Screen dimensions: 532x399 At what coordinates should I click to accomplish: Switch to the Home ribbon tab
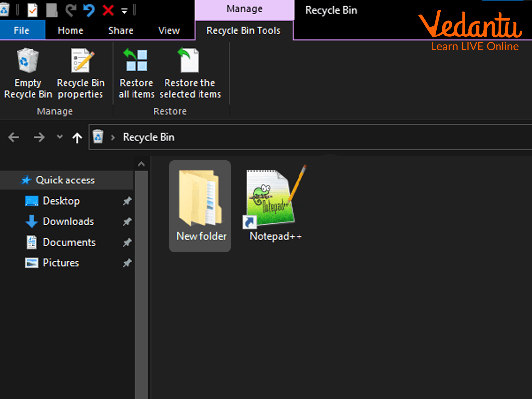pos(70,30)
